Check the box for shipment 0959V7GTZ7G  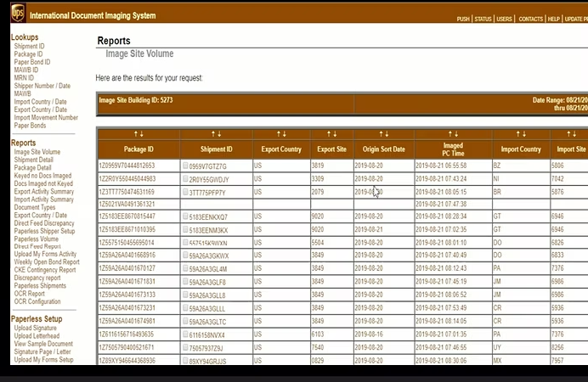pos(185,166)
